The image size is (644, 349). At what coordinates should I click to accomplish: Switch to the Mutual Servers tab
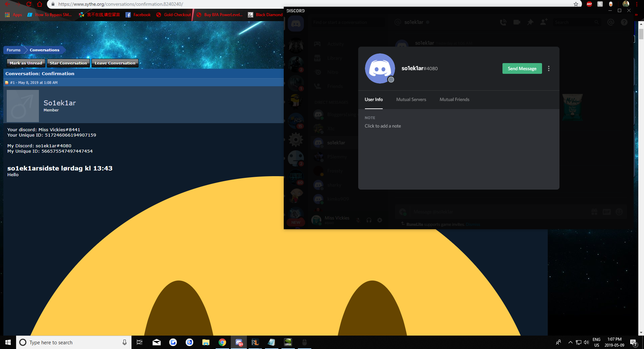point(411,100)
